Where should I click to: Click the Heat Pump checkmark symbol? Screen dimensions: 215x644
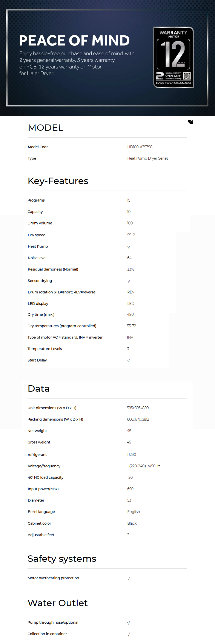129,247
